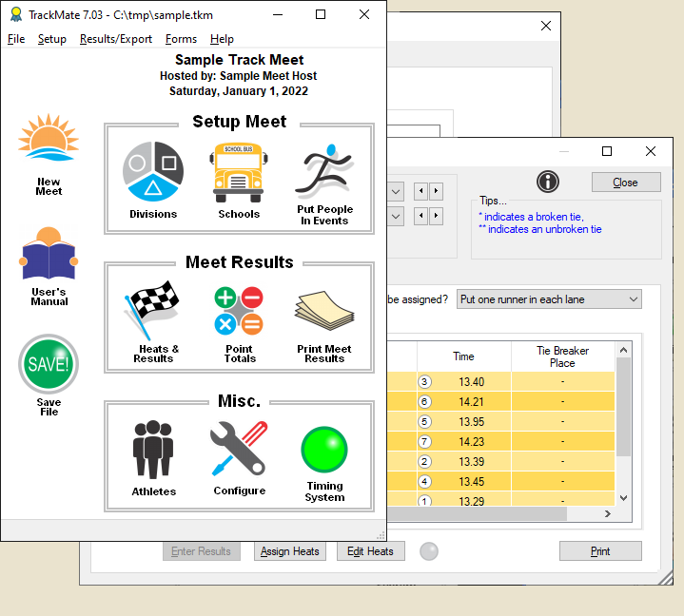
Task: Click the horizontal scrollbar thumb under results table
Action: [477, 514]
